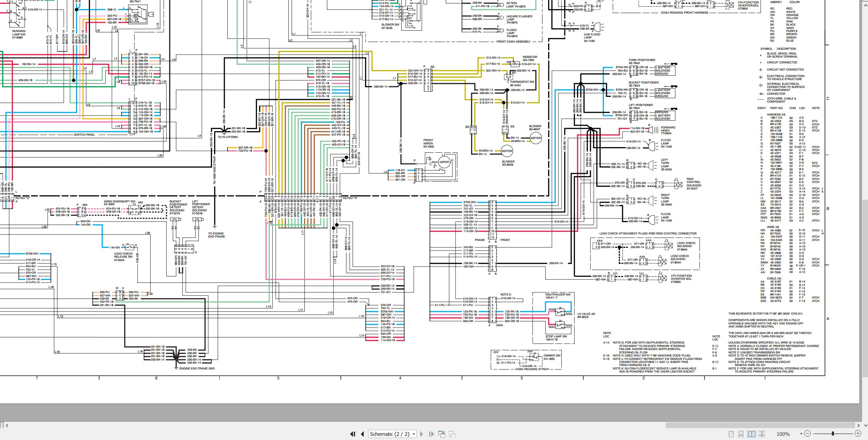
Task: Click the NOTE D label
Action: [x=506, y=294]
